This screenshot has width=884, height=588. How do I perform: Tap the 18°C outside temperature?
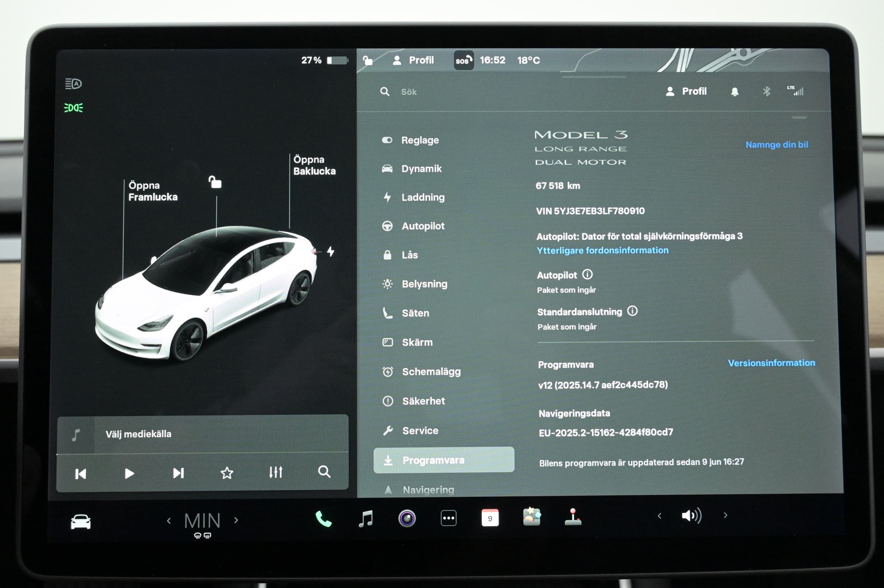[528, 60]
